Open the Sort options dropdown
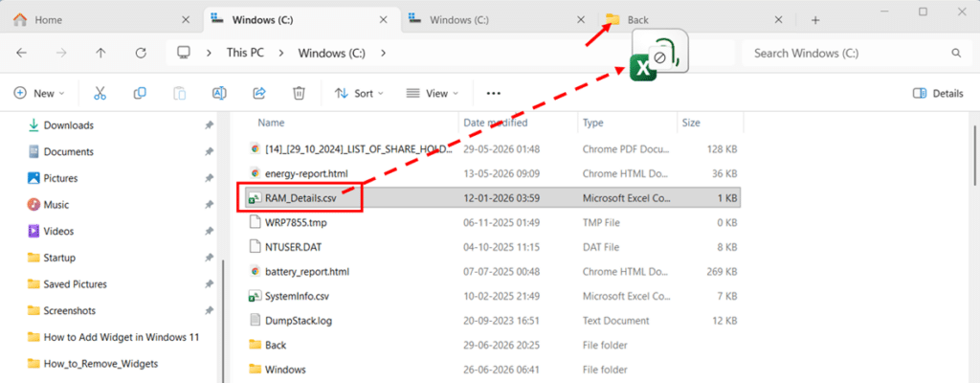 (360, 93)
